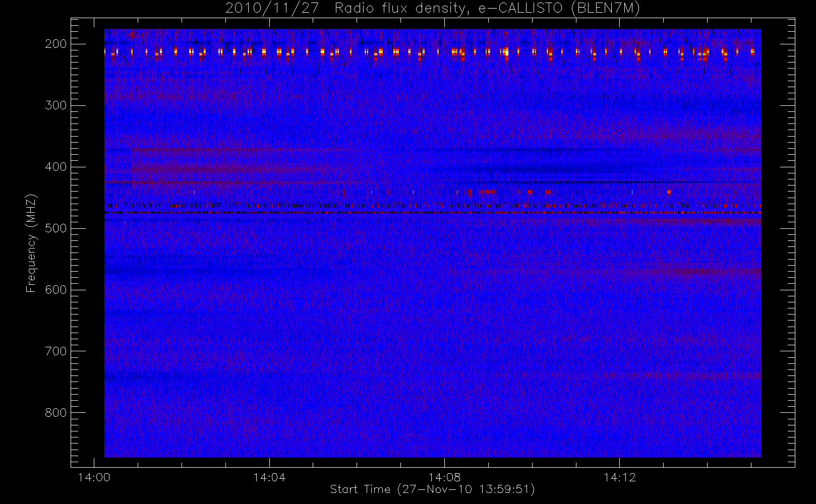Click the thin dark horizontal line near 425 MHz
Image resolution: width=816 pixels, height=504 pixels.
point(555,182)
